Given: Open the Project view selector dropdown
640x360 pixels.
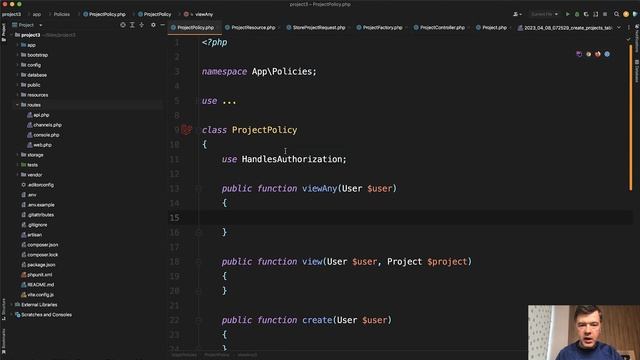Looking at the screenshot, I should 27,25.
